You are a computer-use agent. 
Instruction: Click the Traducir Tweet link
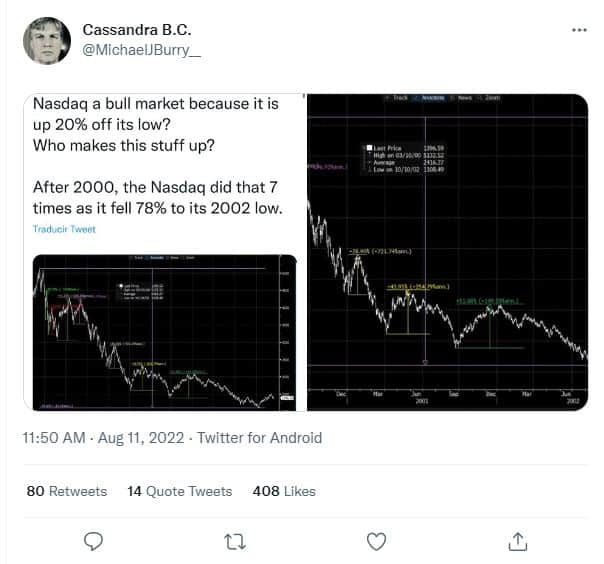64,229
